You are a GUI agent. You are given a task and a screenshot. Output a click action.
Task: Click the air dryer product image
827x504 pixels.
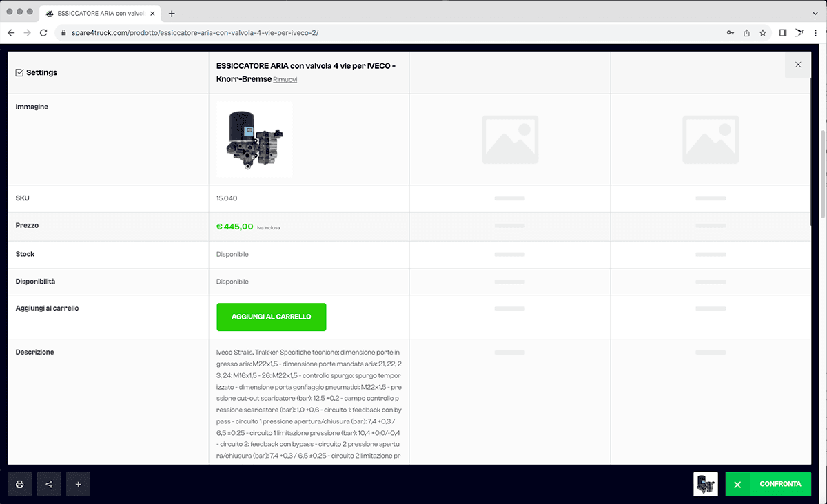254,140
